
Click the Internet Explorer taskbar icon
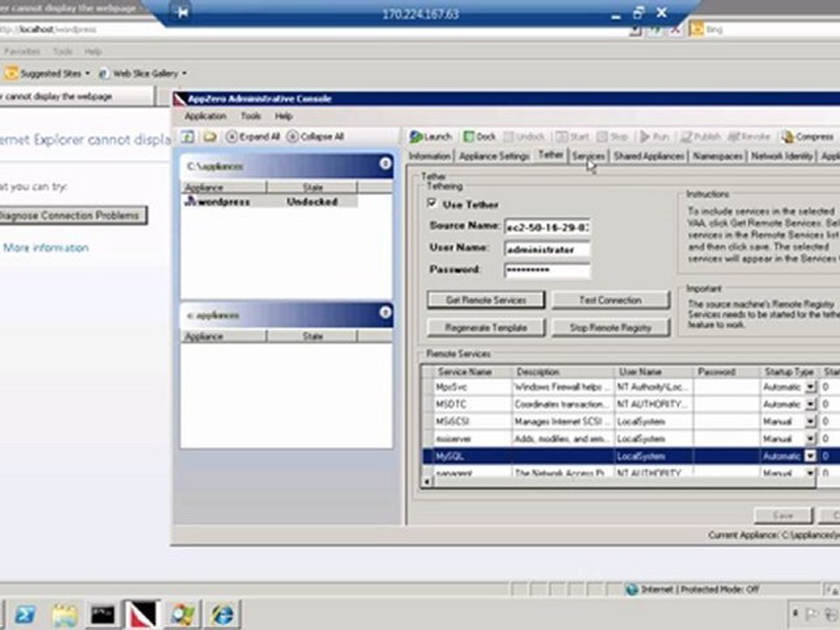(221, 614)
